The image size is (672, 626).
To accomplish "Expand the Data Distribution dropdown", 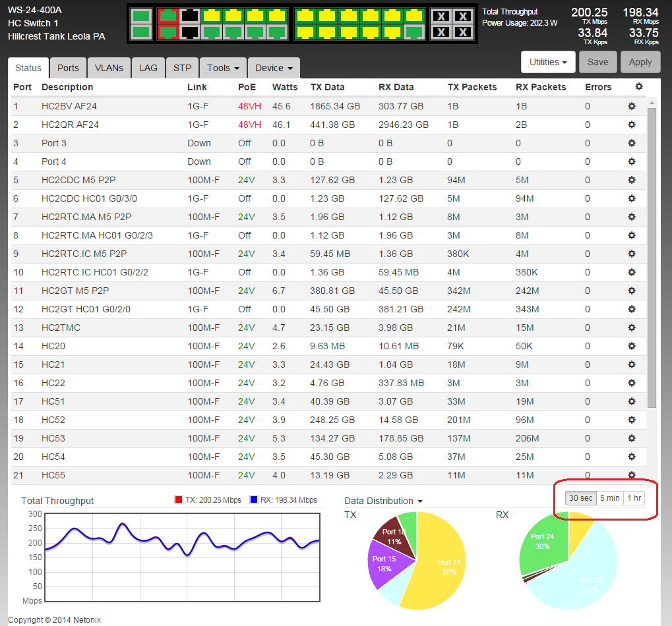I will (x=383, y=501).
